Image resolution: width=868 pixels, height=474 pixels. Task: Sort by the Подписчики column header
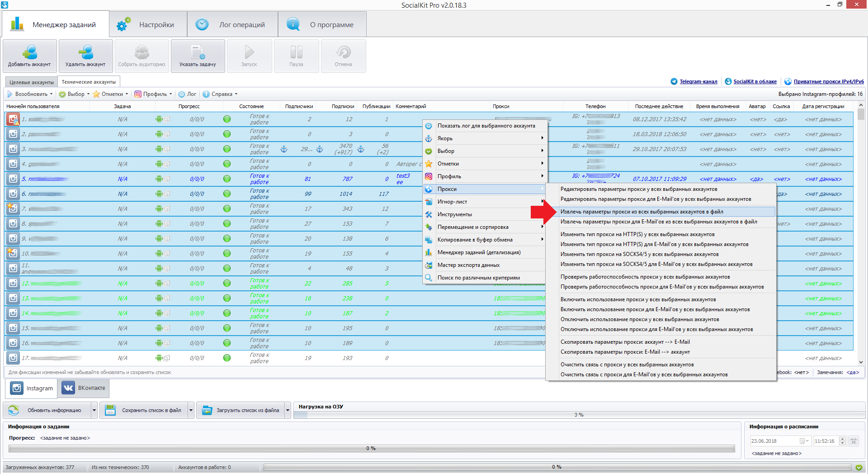(299, 106)
